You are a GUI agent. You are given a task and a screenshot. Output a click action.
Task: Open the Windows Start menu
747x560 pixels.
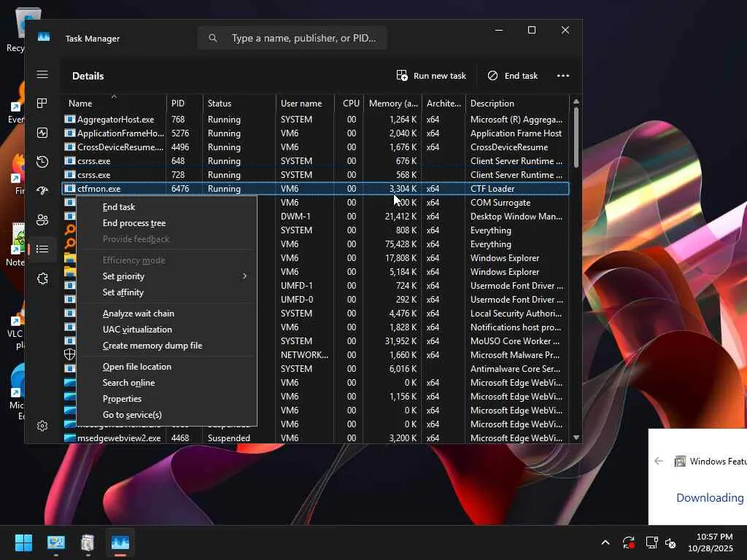23,543
